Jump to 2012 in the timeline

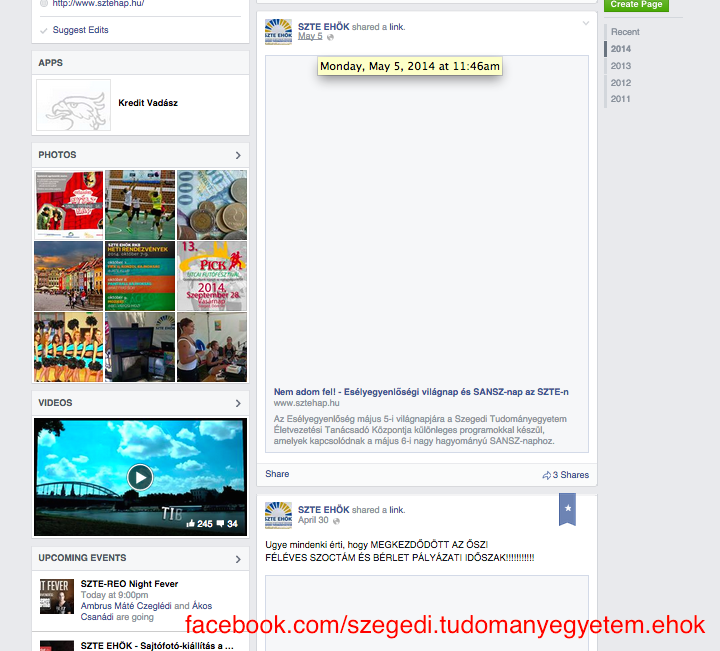point(620,83)
